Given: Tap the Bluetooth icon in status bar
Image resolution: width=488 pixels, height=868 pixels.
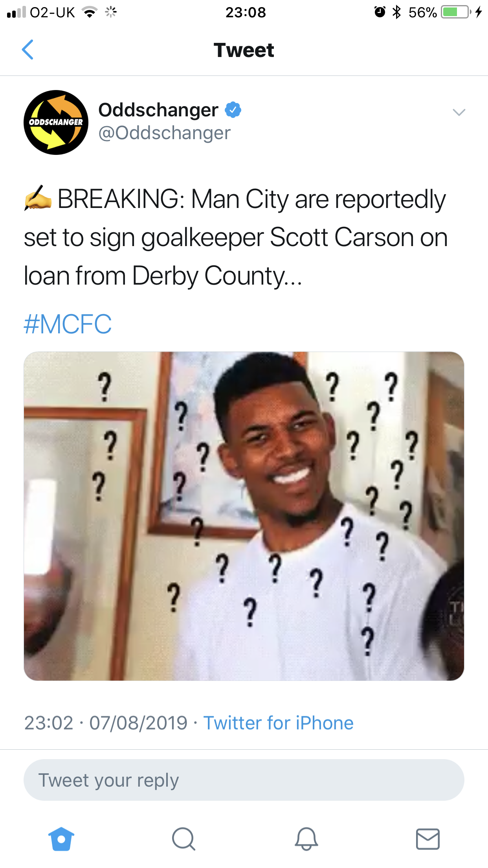Looking at the screenshot, I should click(x=397, y=12).
